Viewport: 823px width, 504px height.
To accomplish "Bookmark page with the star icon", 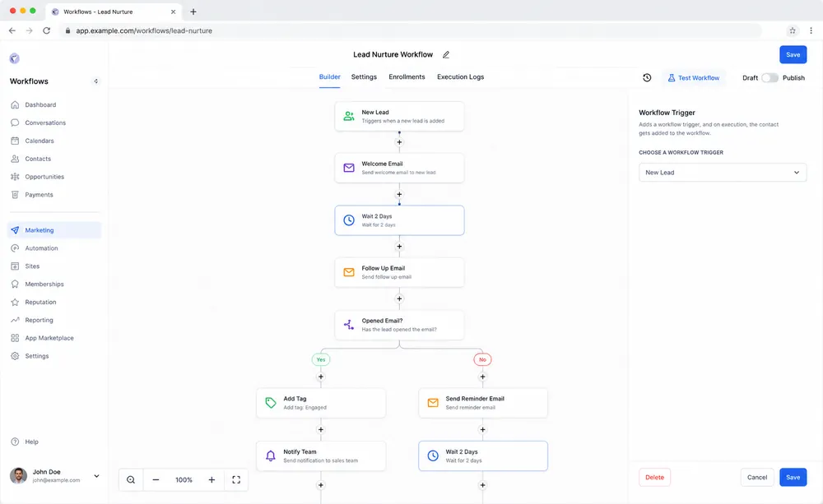I will (792, 30).
